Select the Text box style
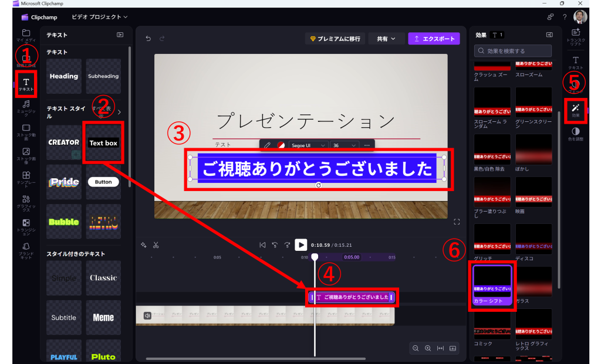The image size is (601, 364). pos(103,142)
